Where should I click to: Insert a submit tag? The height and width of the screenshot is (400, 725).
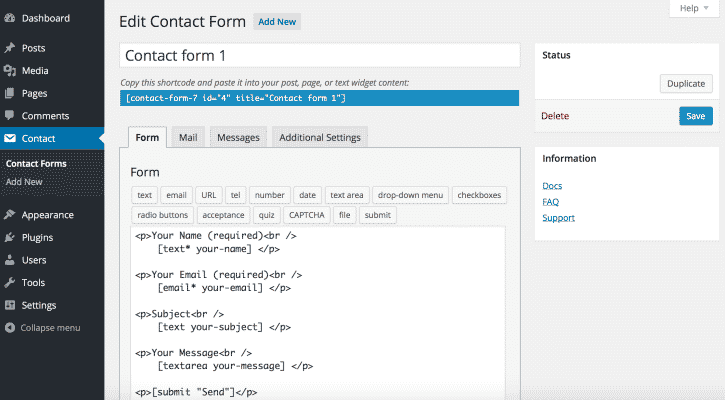pos(378,215)
